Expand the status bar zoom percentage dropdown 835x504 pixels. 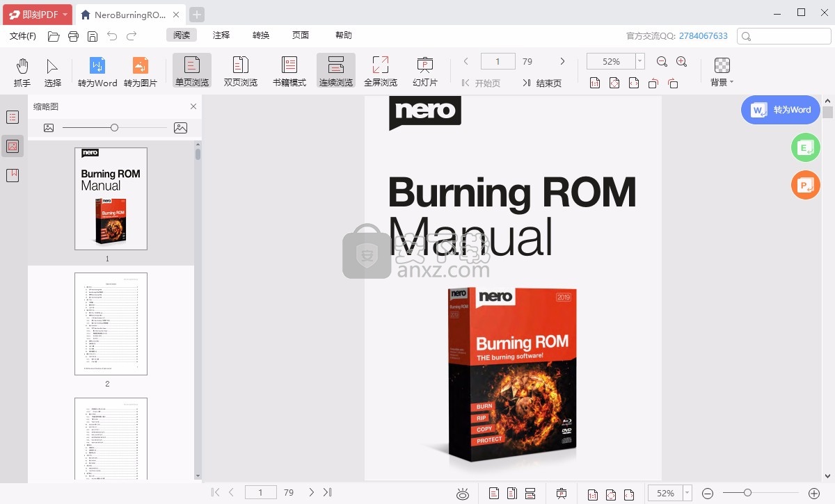coord(687,494)
